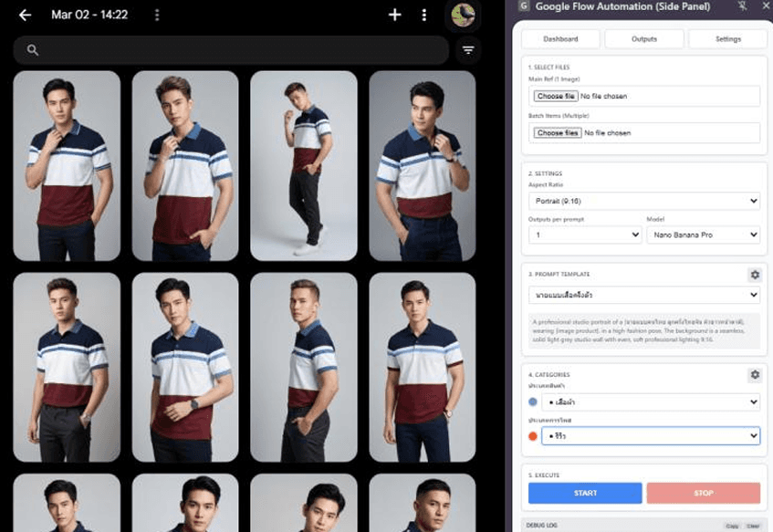Click the prompt template preview text box
The height and width of the screenshot is (532, 773).
644,331
